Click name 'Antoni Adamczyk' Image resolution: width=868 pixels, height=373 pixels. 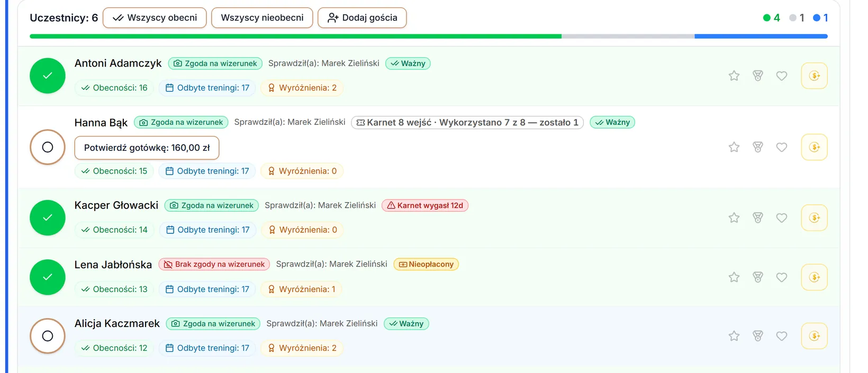(x=118, y=63)
